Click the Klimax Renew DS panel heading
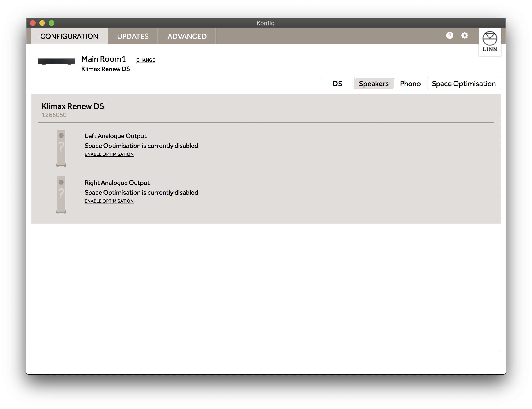 pyautogui.click(x=73, y=106)
